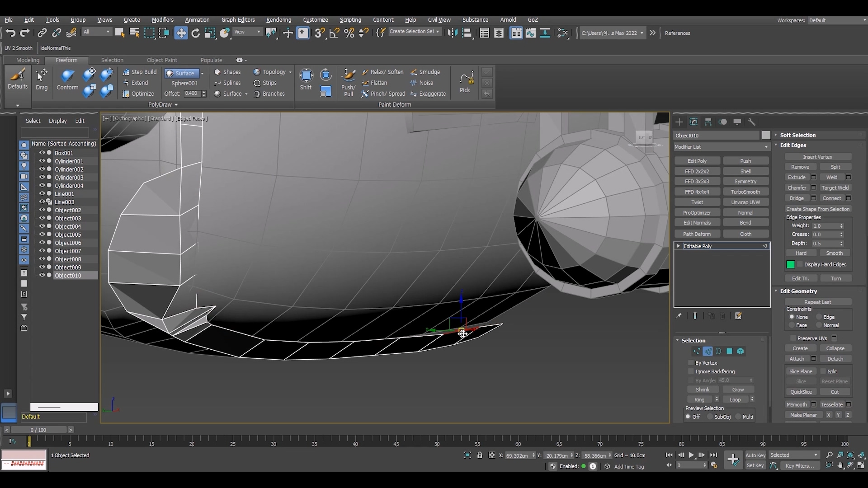Hide Cylinder003 using its eye icon
Viewport: 868px width, 488px height.
click(x=42, y=177)
